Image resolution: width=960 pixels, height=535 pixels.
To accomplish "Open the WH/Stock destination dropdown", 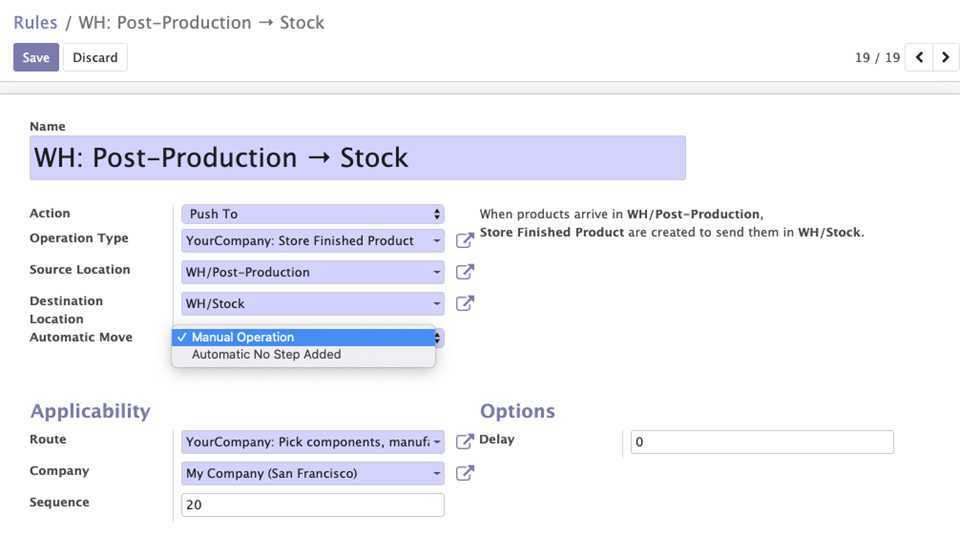I will point(313,304).
